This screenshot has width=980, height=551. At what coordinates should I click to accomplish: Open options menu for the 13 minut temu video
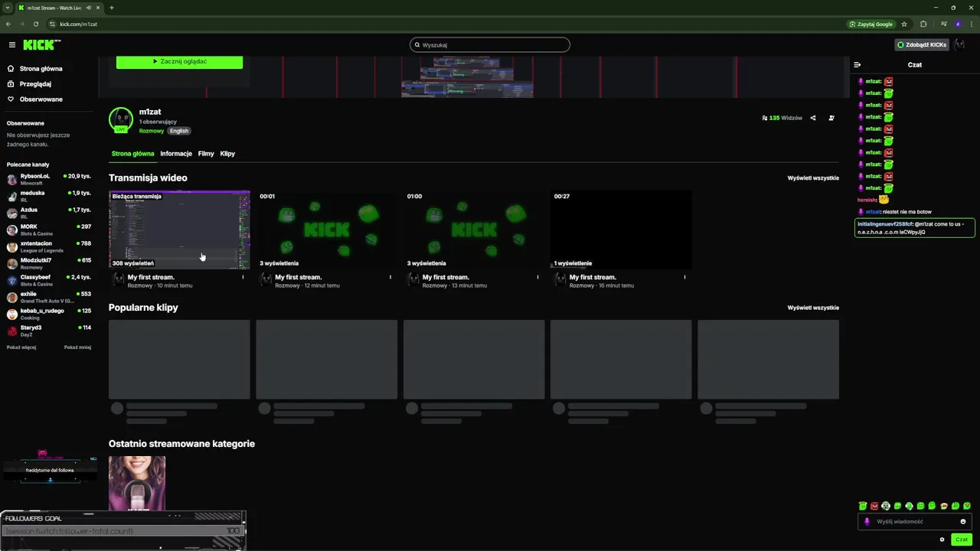click(537, 277)
